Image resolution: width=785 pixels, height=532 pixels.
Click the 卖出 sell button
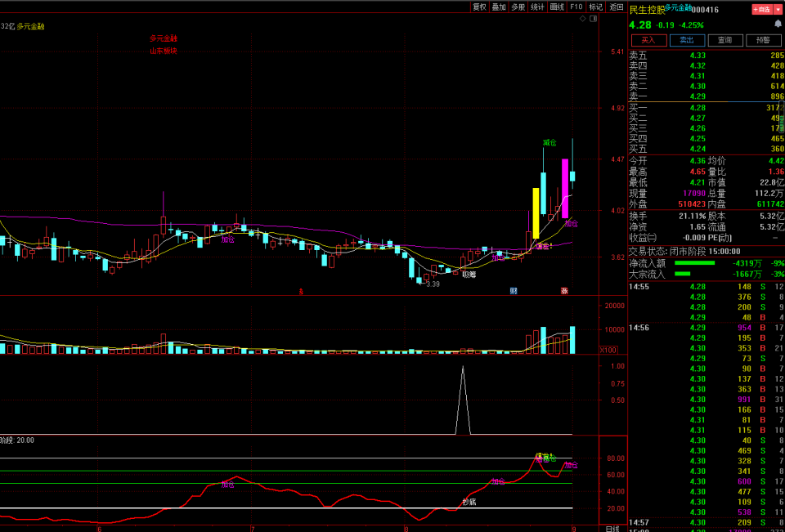(687, 40)
